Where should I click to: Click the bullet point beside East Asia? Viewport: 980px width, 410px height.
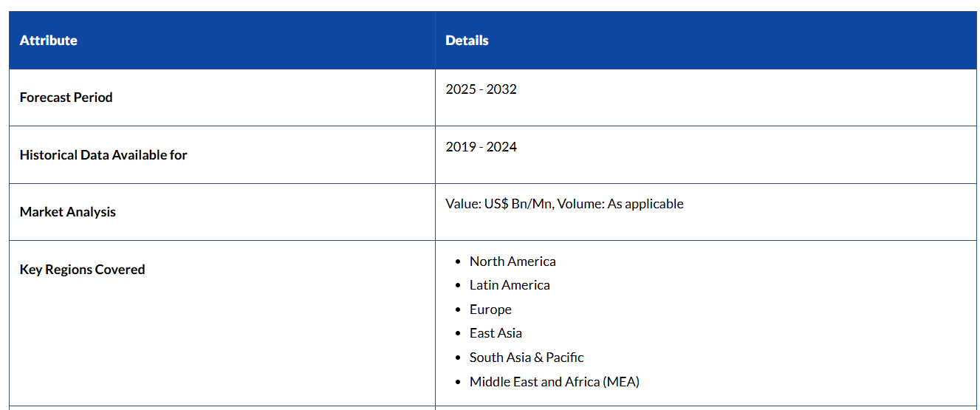pyautogui.click(x=459, y=334)
